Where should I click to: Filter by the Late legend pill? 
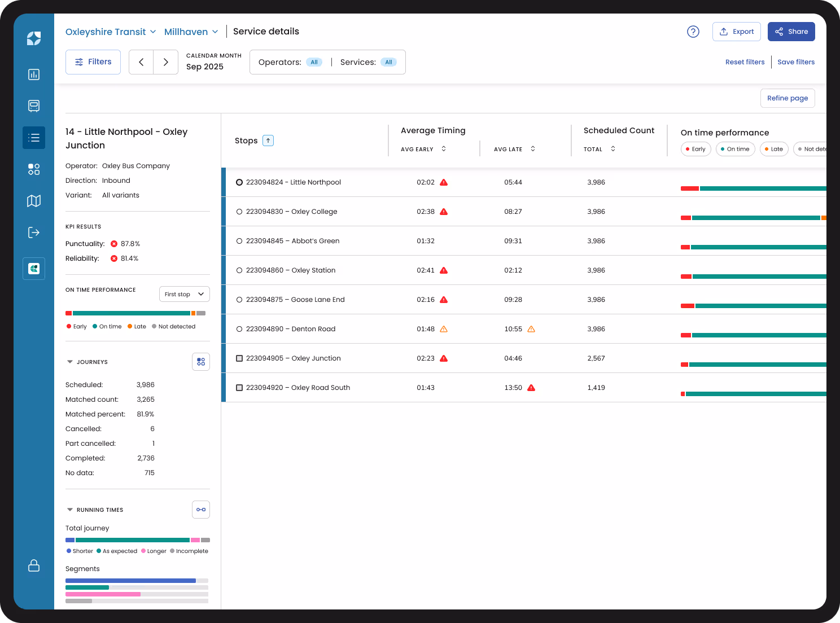pos(774,149)
